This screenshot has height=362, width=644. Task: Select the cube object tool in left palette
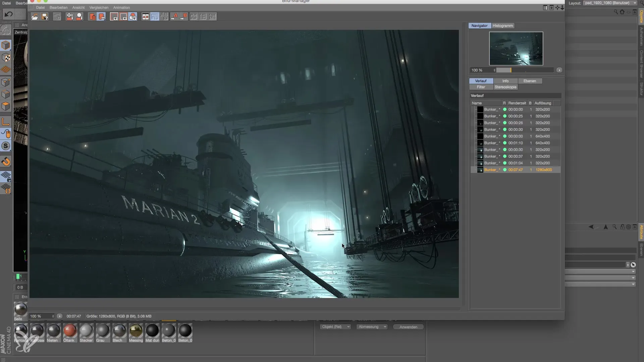(x=6, y=45)
